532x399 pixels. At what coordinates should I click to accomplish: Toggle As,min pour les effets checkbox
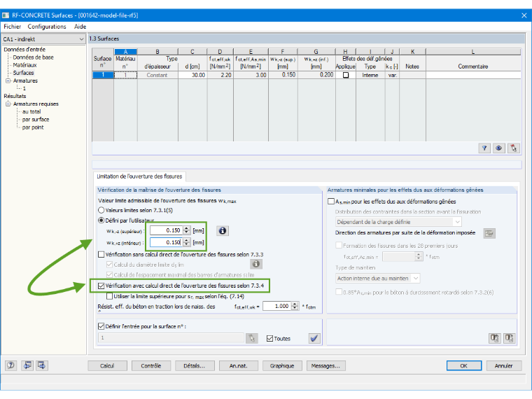coord(331,202)
